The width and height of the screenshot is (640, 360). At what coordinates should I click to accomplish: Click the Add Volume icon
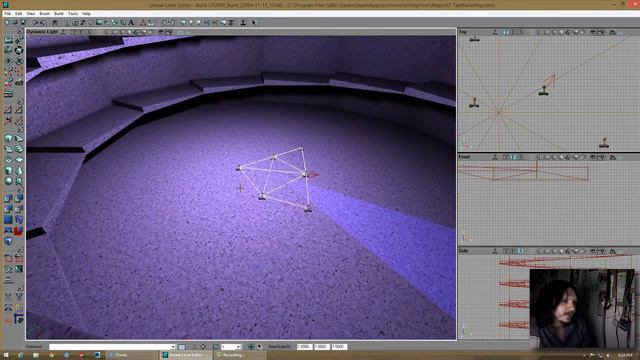coord(8,241)
